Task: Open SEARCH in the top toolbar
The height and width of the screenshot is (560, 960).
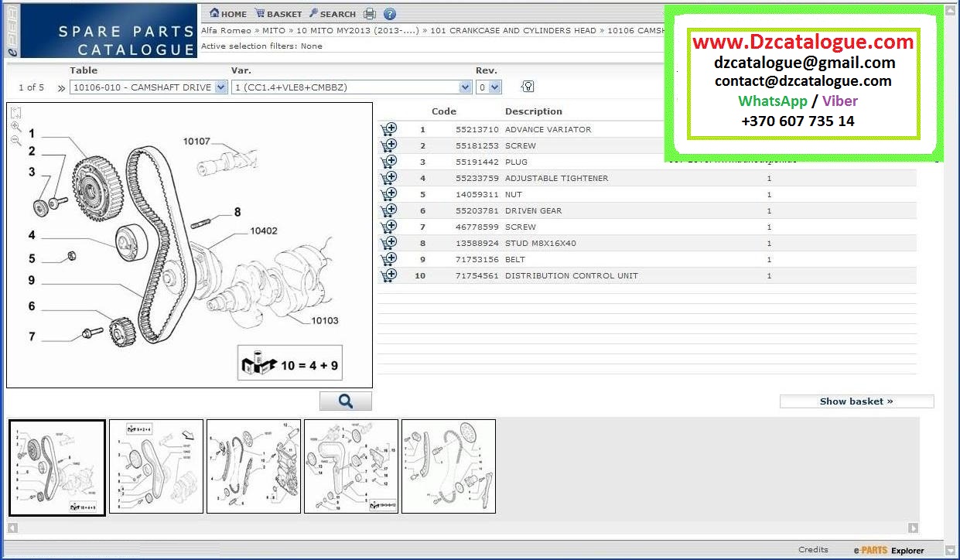Action: [333, 14]
